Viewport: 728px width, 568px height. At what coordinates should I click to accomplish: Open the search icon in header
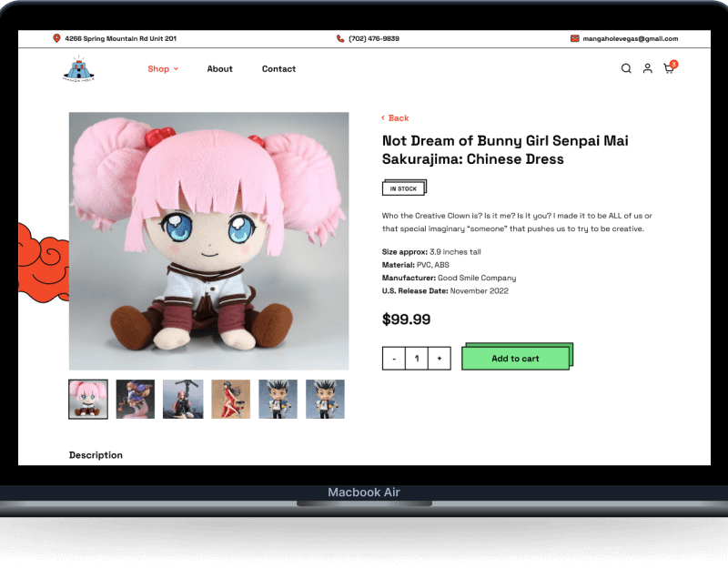(626, 69)
